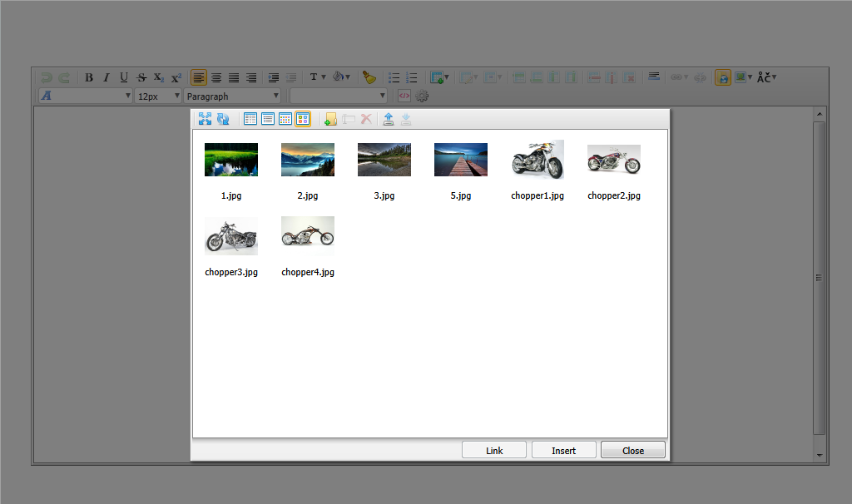Select the 3.jpg thumbnail
This screenshot has height=504, width=852.
pyautogui.click(x=384, y=160)
